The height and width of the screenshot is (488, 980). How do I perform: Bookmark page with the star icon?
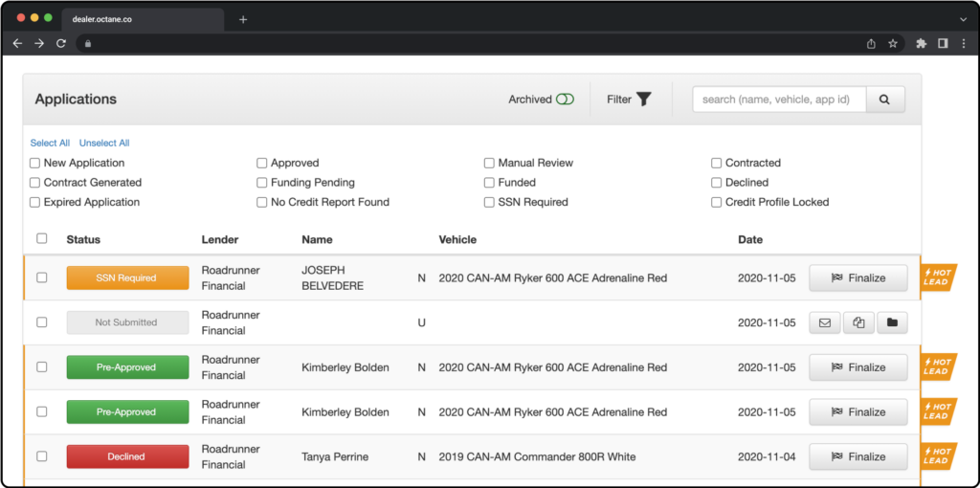[893, 43]
